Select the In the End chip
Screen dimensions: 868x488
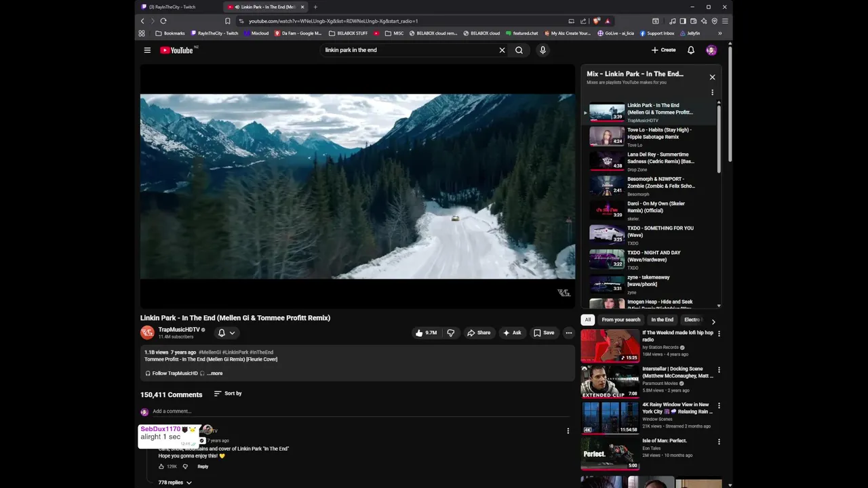click(x=662, y=320)
